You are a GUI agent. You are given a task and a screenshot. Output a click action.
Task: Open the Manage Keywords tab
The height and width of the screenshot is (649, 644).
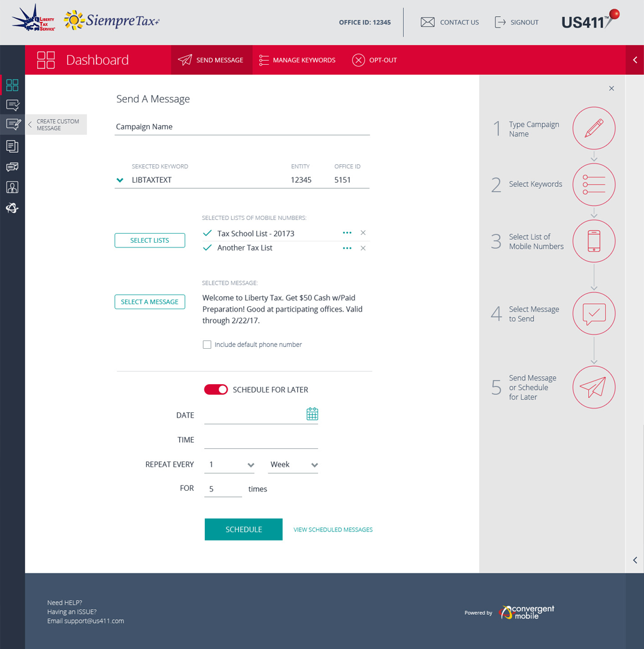coord(297,60)
